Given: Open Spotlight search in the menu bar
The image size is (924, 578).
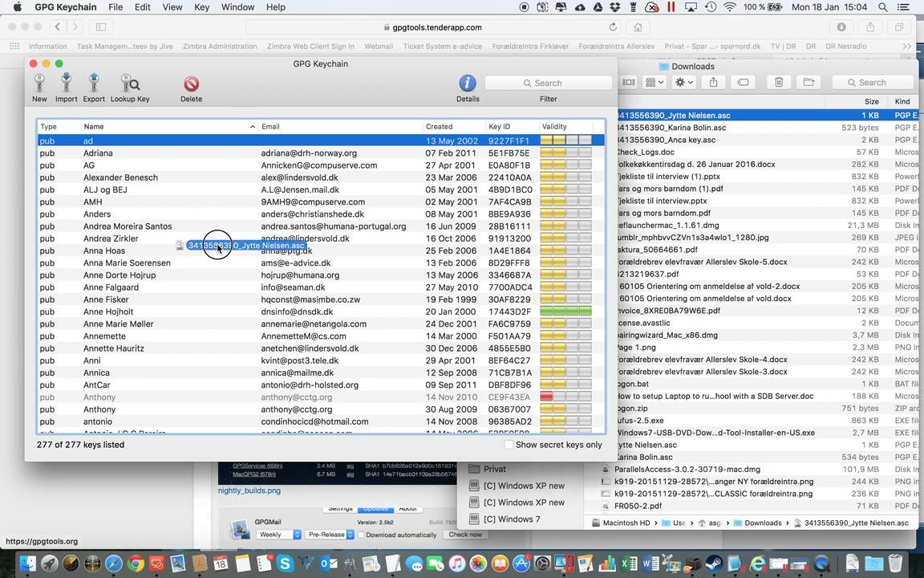Looking at the screenshot, I should click(883, 7).
